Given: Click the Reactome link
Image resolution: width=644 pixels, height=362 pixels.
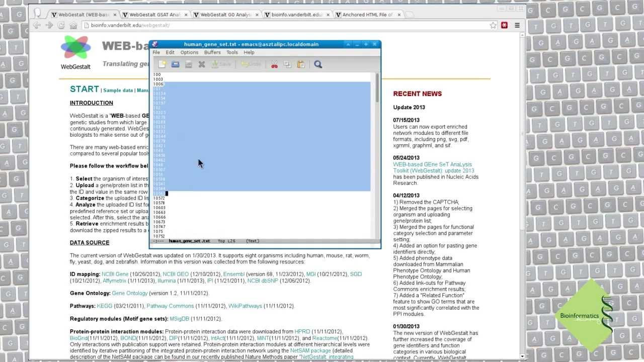Looking at the screenshot, I should pos(325,338).
